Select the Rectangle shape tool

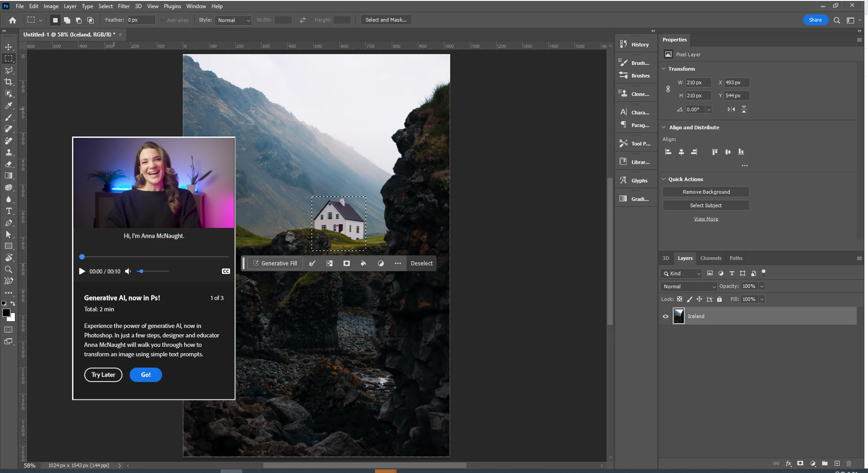pyautogui.click(x=9, y=246)
